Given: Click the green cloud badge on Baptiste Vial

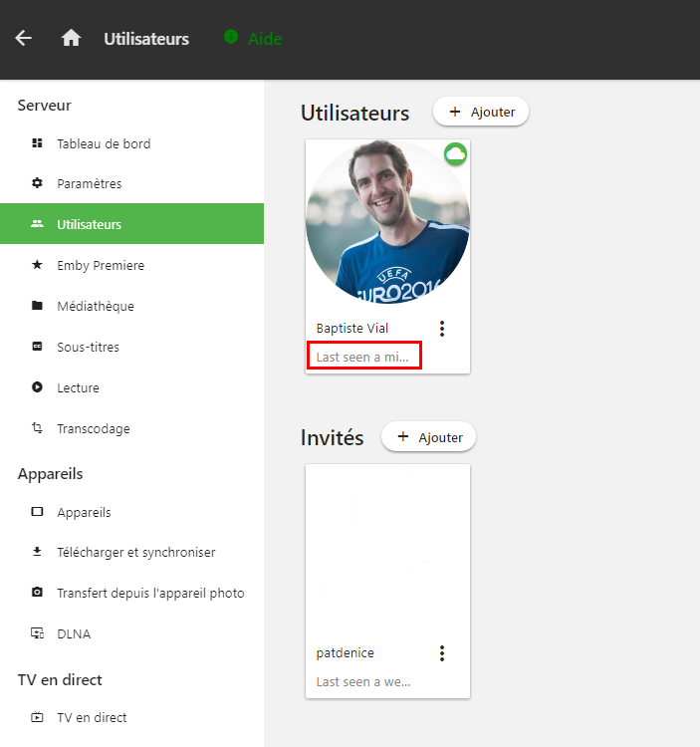Looking at the screenshot, I should (455, 153).
